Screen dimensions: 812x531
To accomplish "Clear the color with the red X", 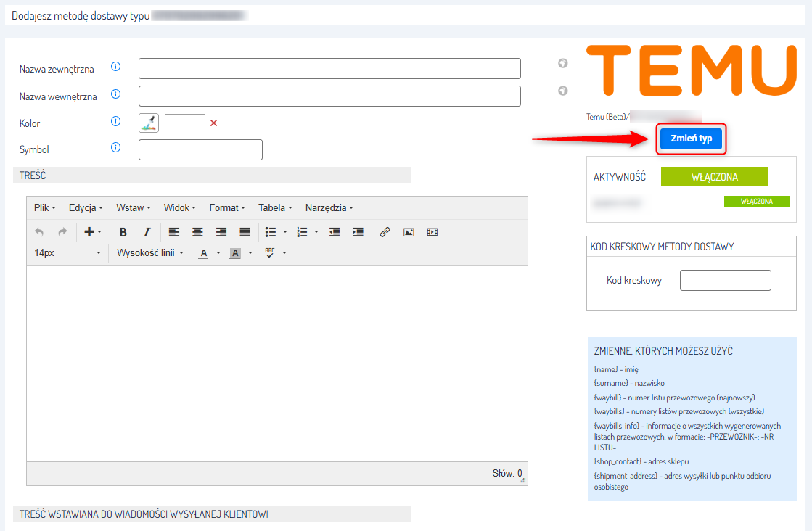I will 213,123.
